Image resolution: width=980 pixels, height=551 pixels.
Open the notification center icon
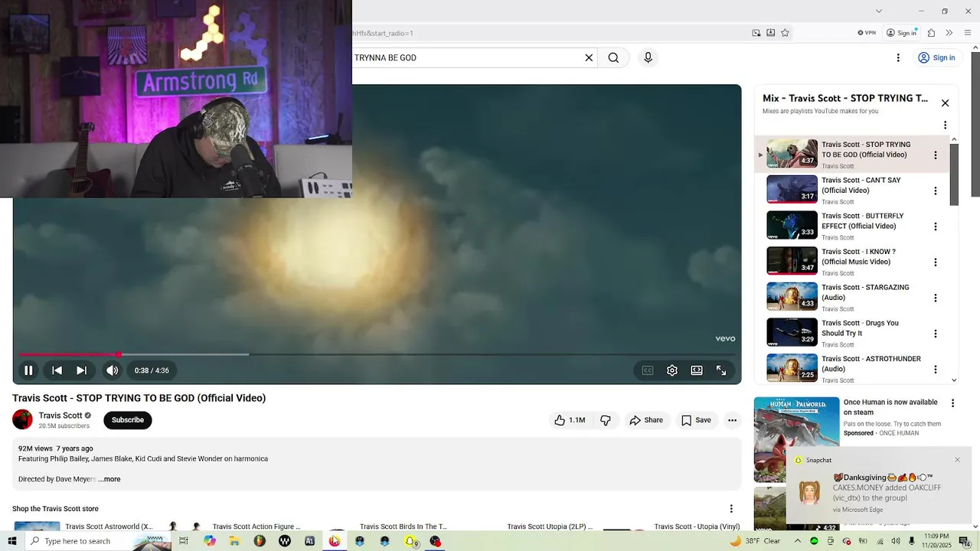pos(965,541)
